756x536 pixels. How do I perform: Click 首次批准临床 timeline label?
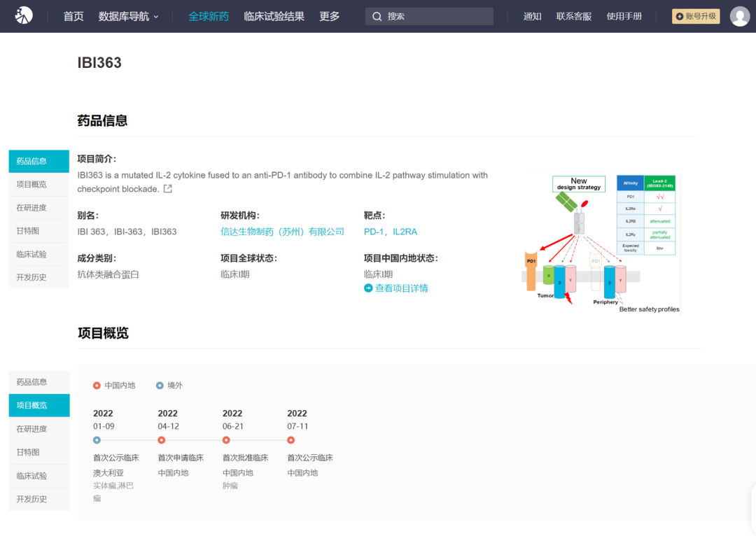tap(246, 458)
